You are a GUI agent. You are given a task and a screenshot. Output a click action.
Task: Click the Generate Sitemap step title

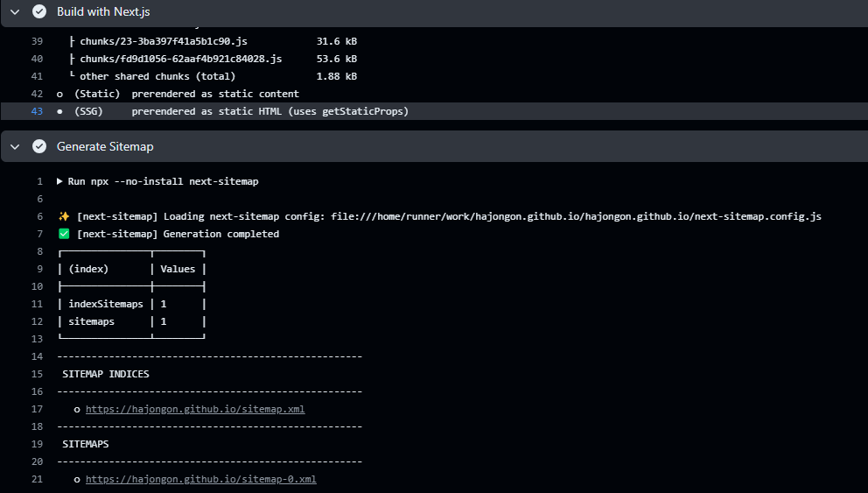point(105,146)
